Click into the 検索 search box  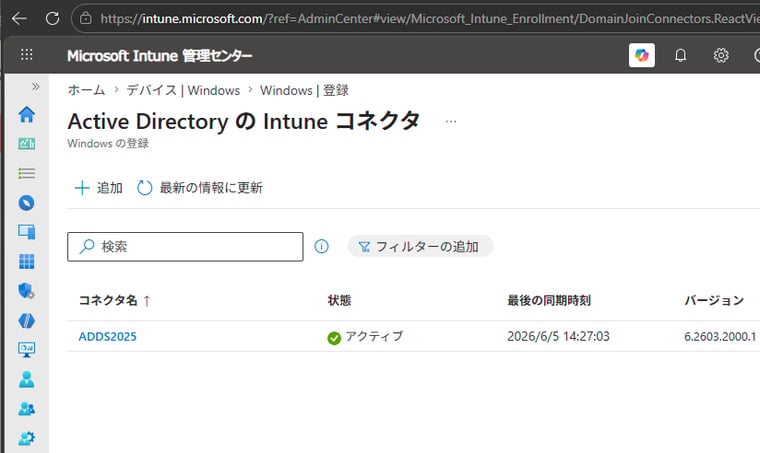pyautogui.click(x=185, y=247)
